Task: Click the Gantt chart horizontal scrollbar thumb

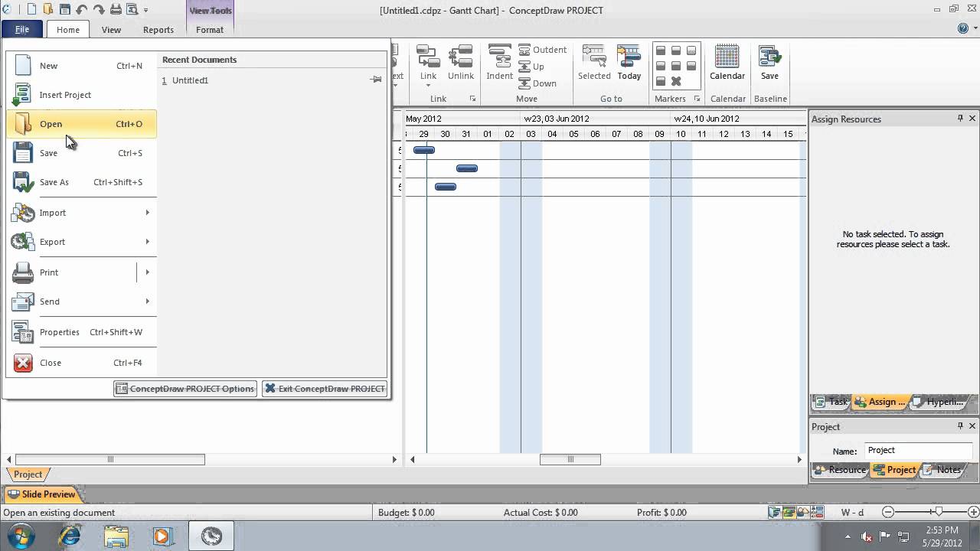Action: pos(570,459)
